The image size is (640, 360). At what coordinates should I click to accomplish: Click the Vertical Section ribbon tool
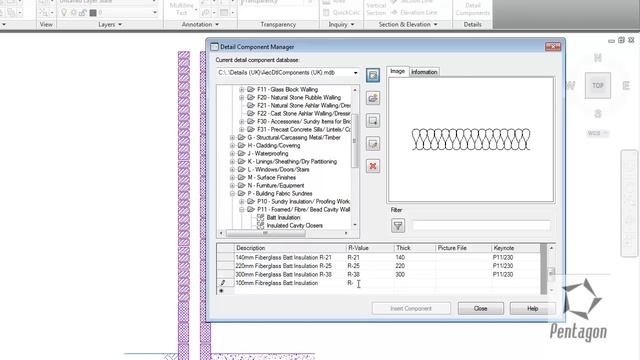376,9
